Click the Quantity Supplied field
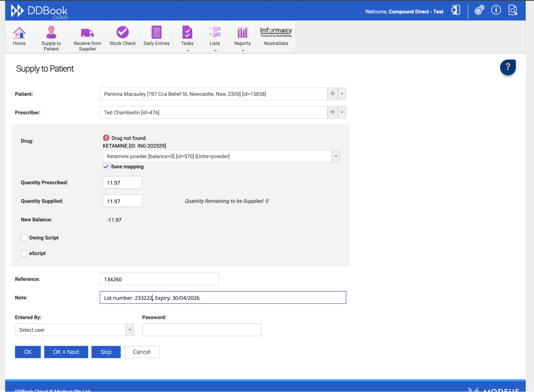Viewport: 534px width, 392px height. (122, 201)
